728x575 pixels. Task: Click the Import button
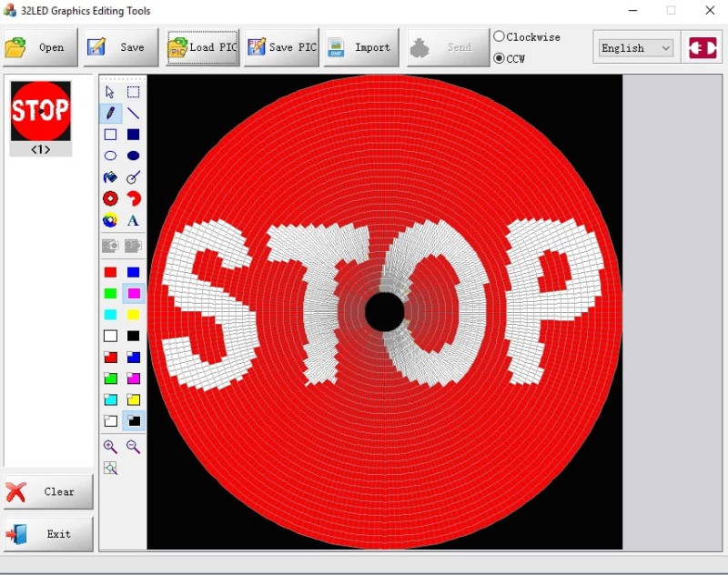[361, 47]
